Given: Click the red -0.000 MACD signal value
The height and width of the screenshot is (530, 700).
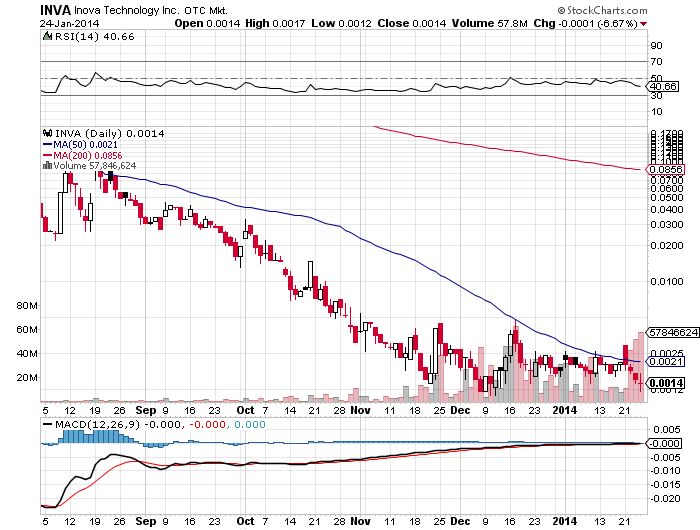Looking at the screenshot, I should 208,425.
